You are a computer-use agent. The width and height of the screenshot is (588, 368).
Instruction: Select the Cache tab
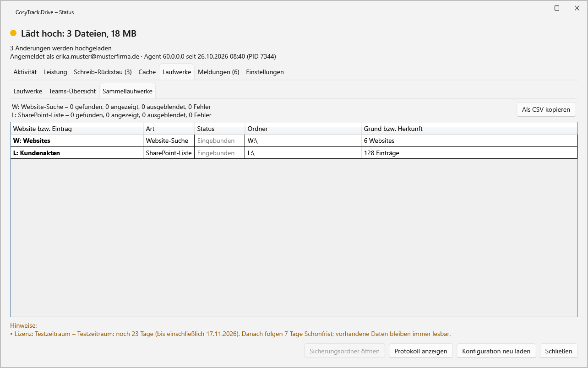147,72
